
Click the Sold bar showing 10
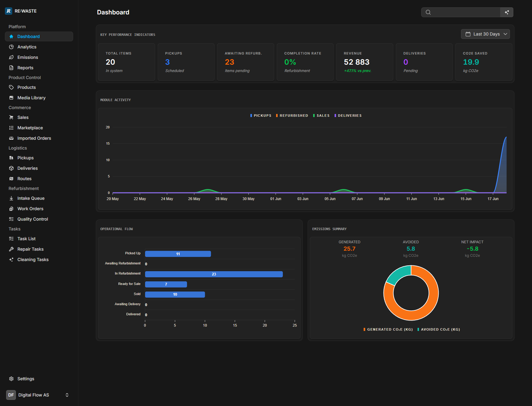tap(175, 294)
